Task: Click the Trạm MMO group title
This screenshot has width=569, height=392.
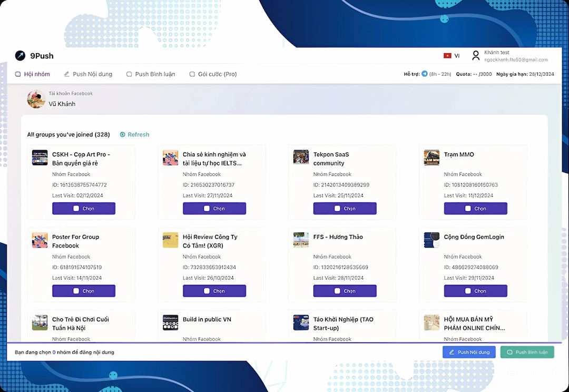Action: click(x=459, y=154)
